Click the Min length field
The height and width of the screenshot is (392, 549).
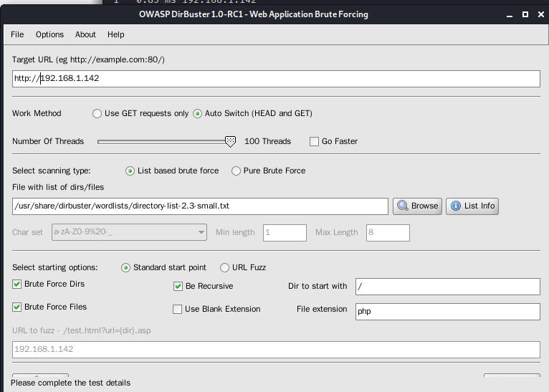click(x=285, y=233)
